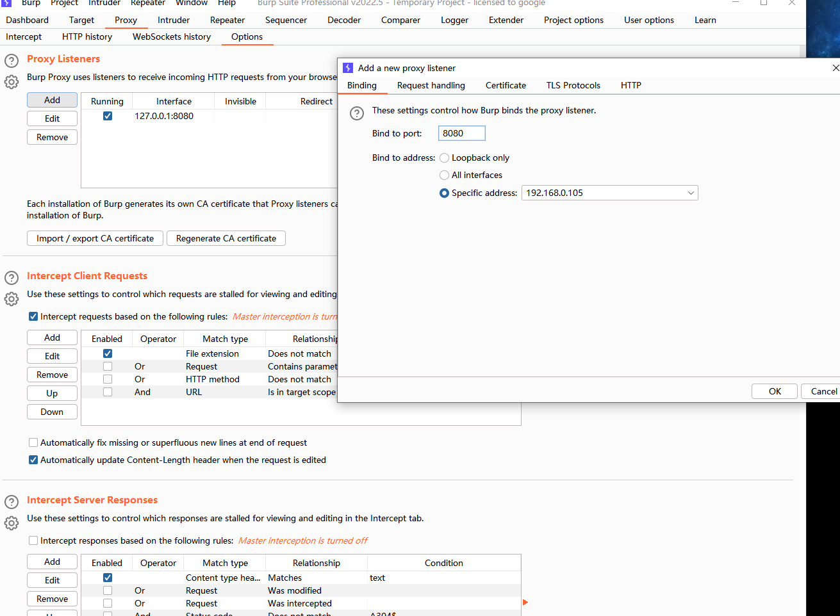The height and width of the screenshot is (616, 840).
Task: Check 'Automatically fix missing or superfluous new lines'
Action: click(33, 442)
